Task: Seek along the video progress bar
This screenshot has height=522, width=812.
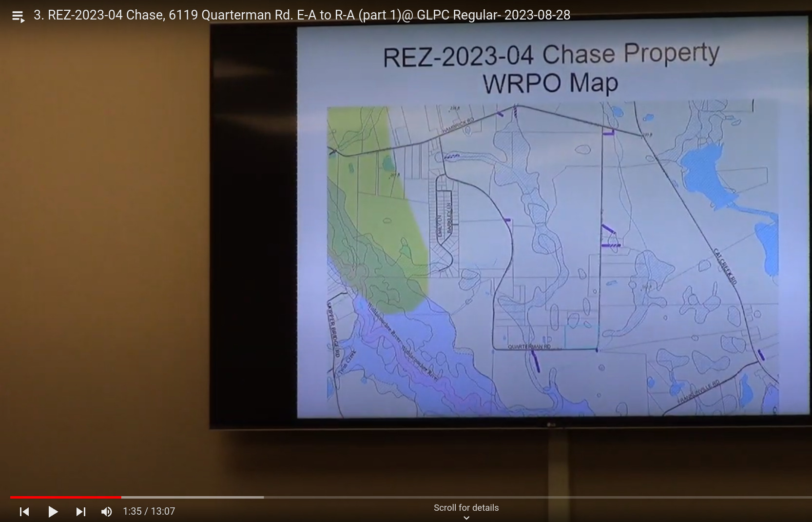Action: coord(411,497)
